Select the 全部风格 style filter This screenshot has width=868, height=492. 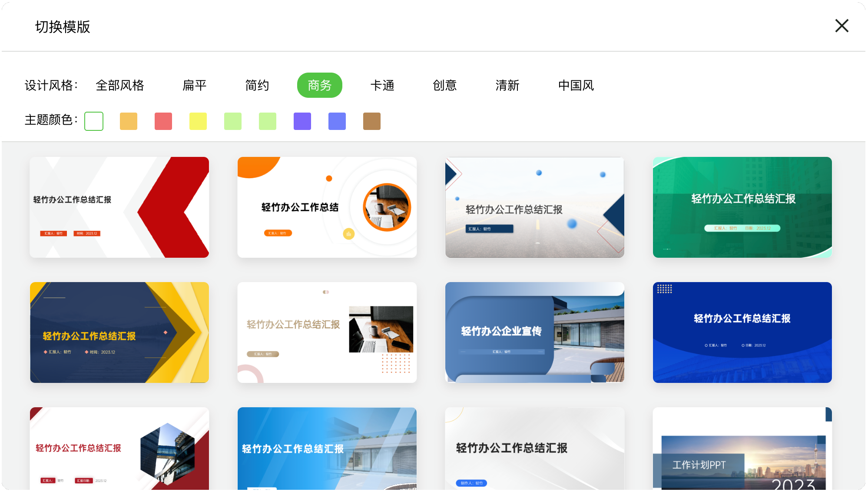pyautogui.click(x=120, y=85)
